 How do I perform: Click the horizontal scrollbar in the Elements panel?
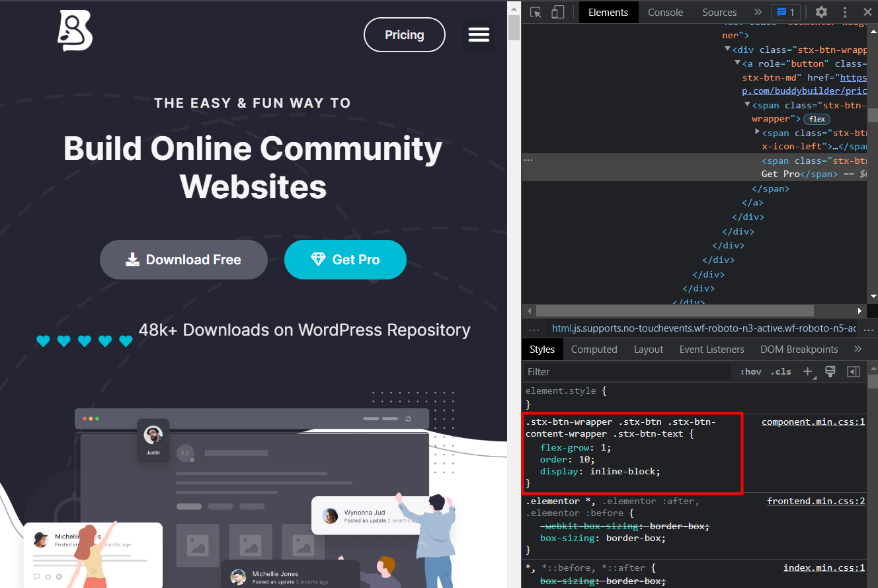pyautogui.click(x=674, y=311)
